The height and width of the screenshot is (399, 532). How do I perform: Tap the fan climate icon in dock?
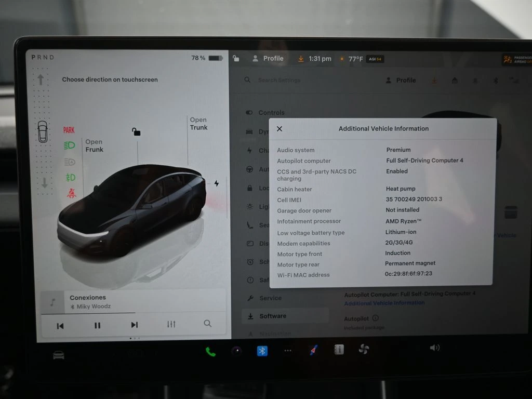point(364,350)
